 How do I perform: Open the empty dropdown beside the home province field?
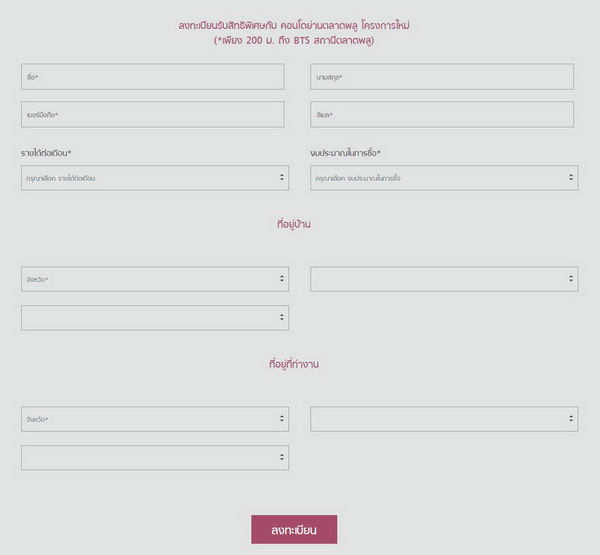pos(440,279)
